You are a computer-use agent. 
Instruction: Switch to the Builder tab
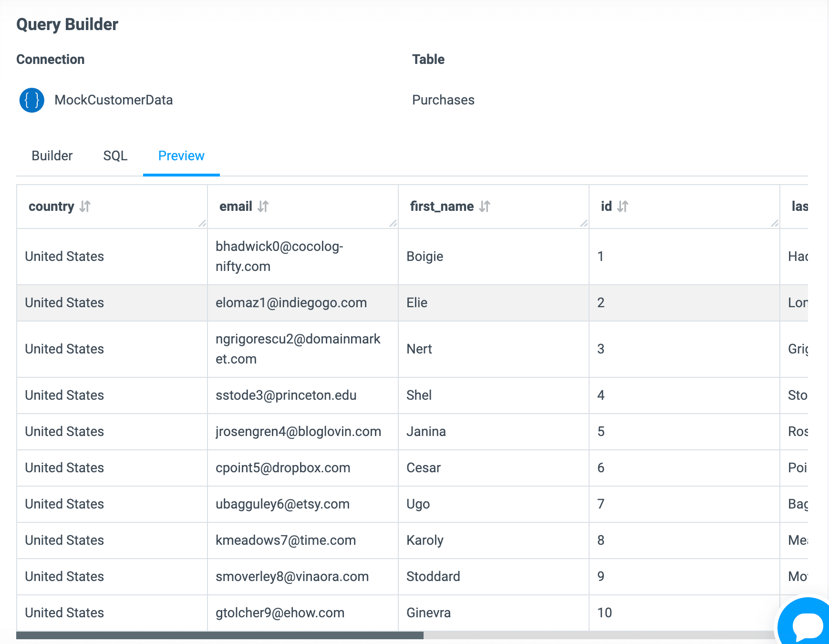coord(52,156)
